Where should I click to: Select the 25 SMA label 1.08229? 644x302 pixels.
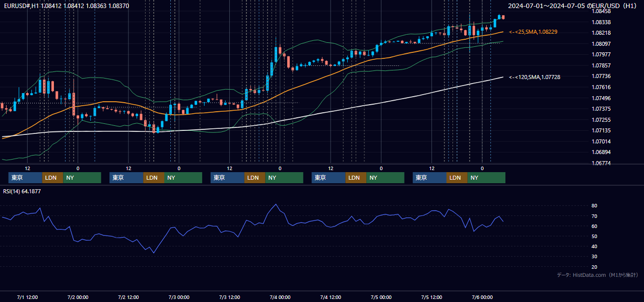tap(533, 32)
